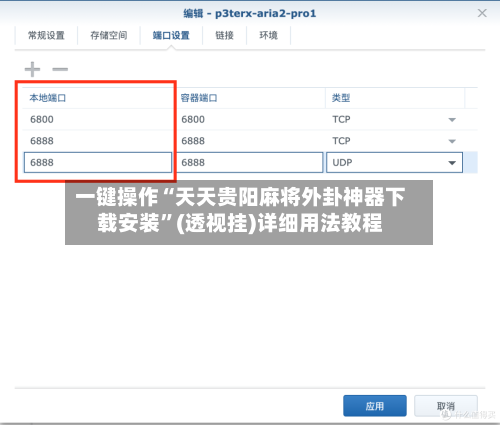Switch to 存储空间 tab
This screenshot has height=425, width=500.
109,35
